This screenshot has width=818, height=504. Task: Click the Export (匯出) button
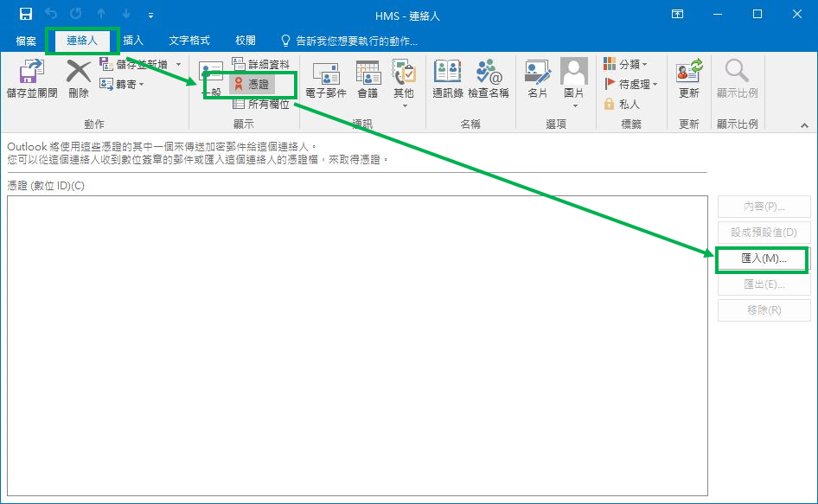764,284
